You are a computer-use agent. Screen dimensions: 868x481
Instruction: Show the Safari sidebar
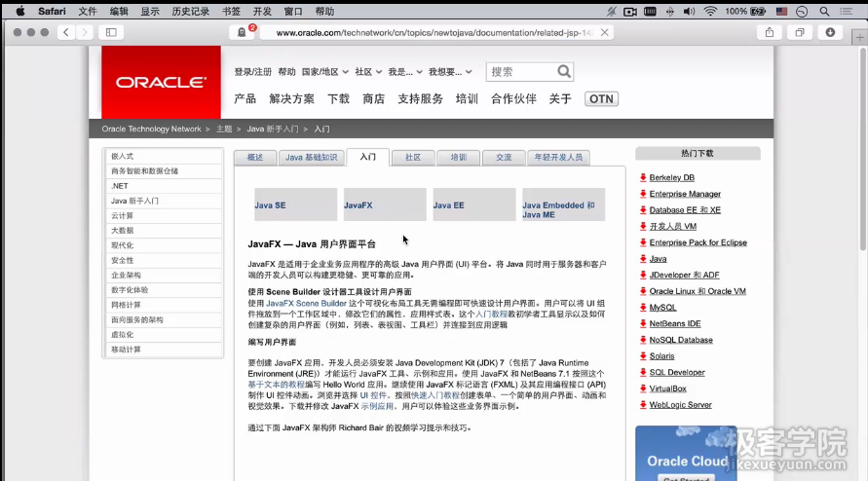111,32
